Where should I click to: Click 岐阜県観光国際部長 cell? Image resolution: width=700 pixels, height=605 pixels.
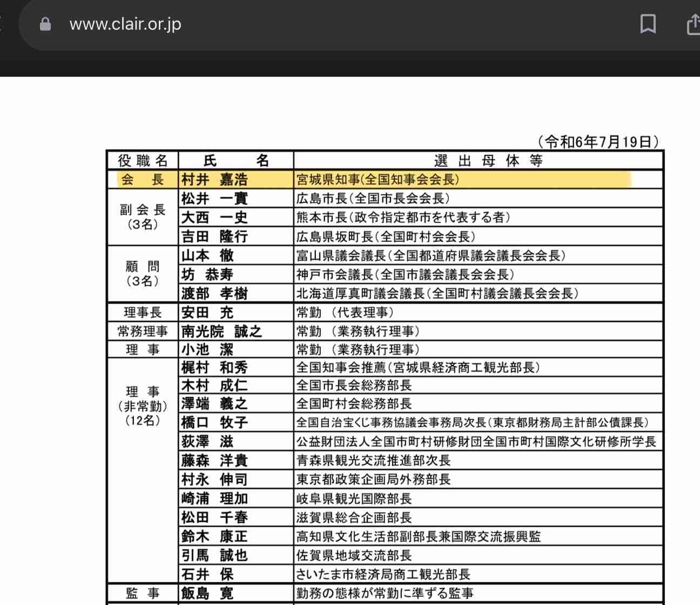coord(479,498)
